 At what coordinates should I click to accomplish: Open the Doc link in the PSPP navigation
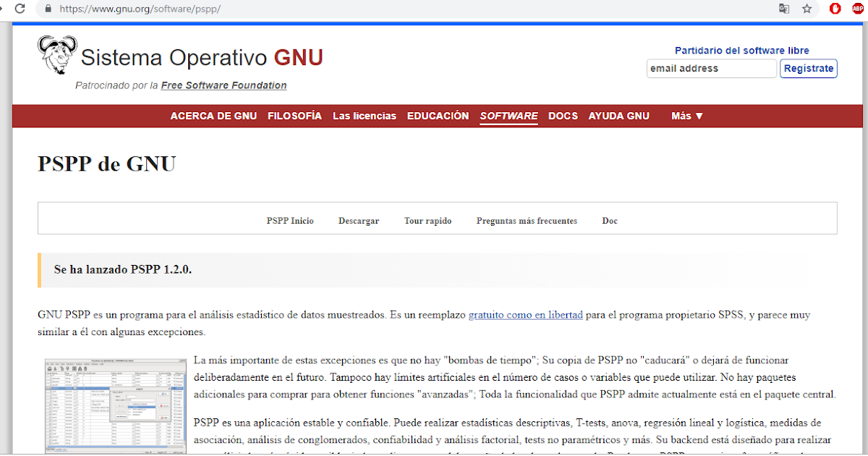(610, 221)
